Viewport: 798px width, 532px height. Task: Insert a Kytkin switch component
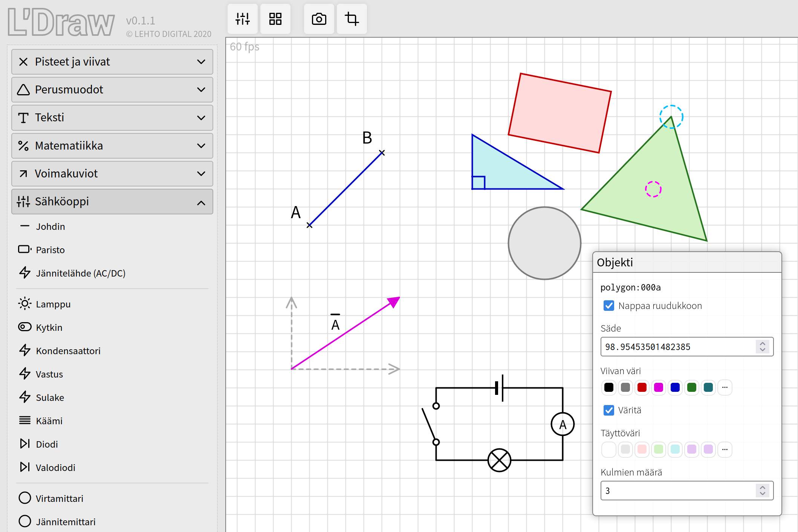point(49,327)
